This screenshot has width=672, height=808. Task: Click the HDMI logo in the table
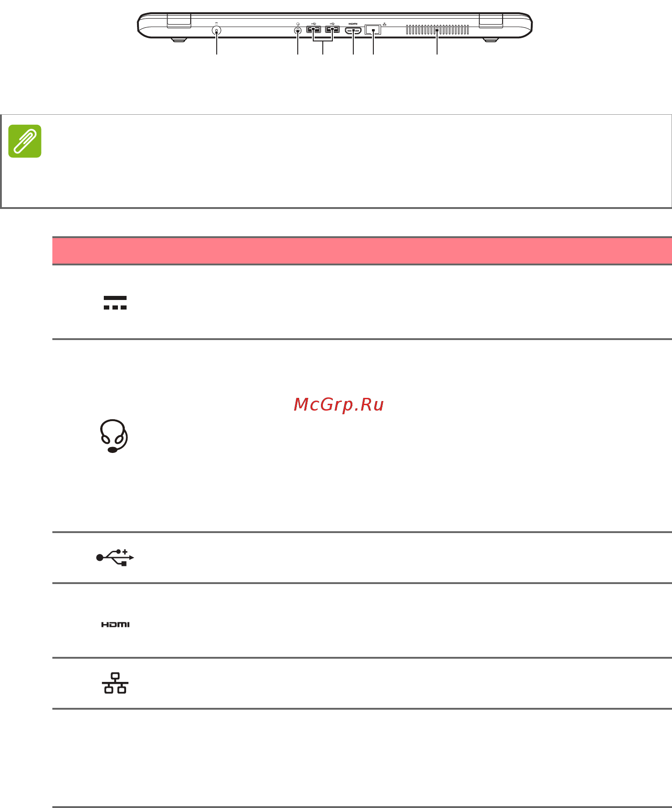point(115,625)
